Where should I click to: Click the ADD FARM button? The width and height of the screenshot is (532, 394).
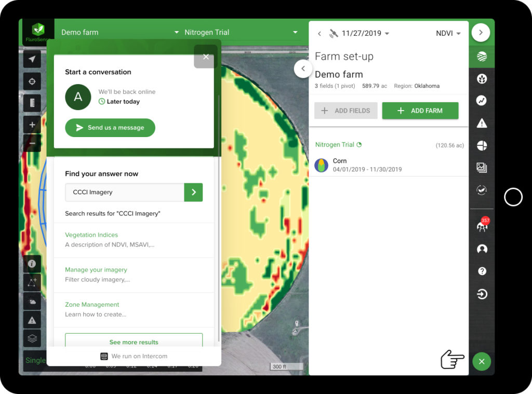[420, 111]
